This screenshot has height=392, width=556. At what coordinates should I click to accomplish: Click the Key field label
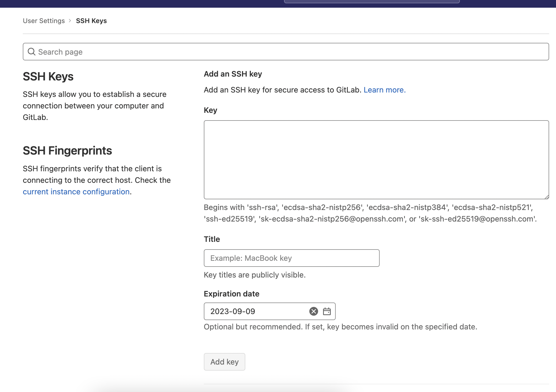210,110
